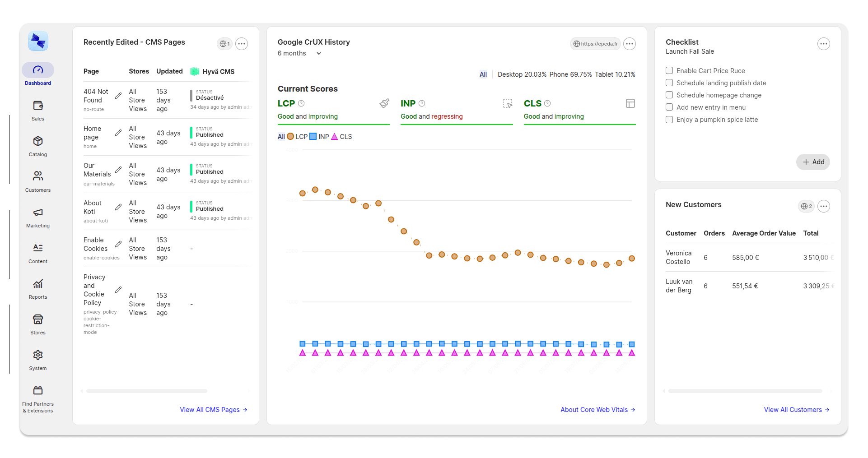Click the Magento logo at top left
The width and height of the screenshot is (868, 458).
tap(38, 41)
